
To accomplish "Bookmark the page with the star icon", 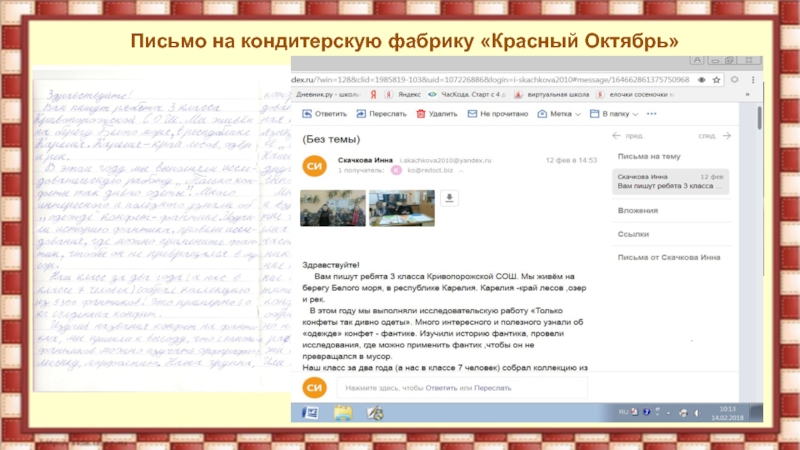I will (716, 80).
